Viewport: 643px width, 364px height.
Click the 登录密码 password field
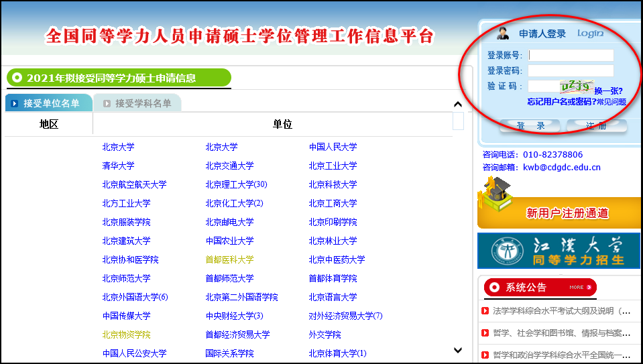click(571, 70)
